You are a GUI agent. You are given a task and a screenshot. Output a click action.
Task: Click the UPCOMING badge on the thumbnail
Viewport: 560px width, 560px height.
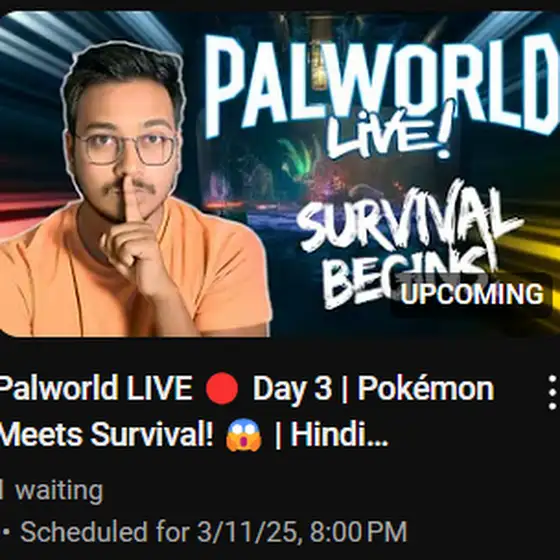tap(472, 294)
